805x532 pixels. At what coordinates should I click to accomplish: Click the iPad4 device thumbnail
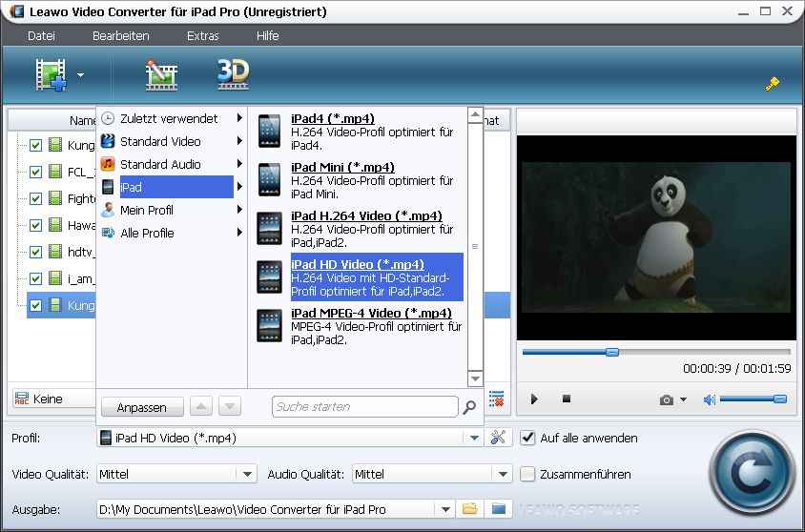coord(270,132)
